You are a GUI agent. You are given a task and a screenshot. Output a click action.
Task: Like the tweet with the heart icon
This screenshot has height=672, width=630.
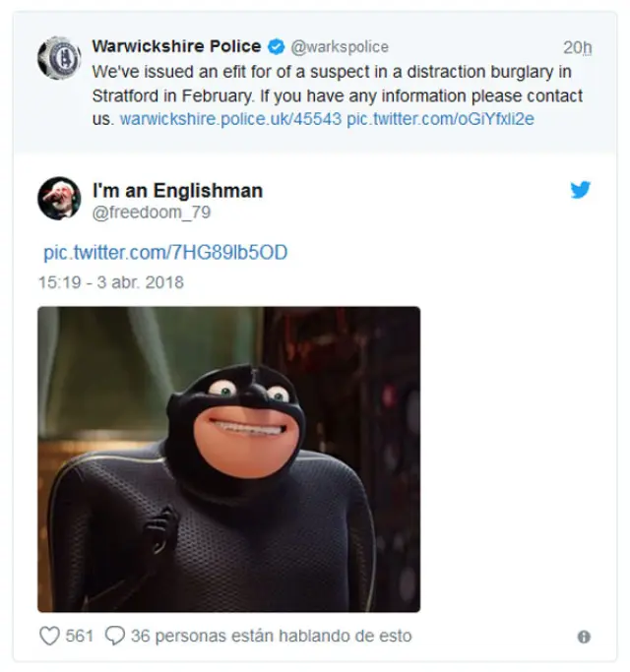(x=50, y=636)
